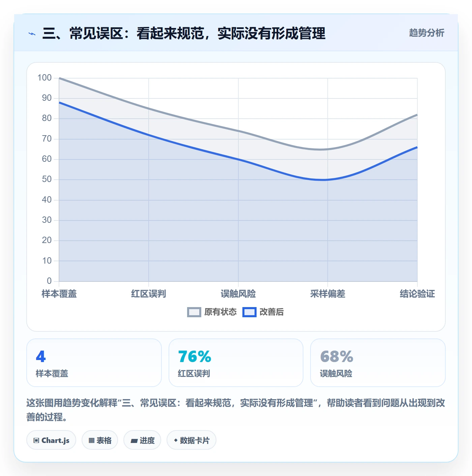Click the 68% 误触风险 stat card
472x476 pixels.
[x=378, y=363]
